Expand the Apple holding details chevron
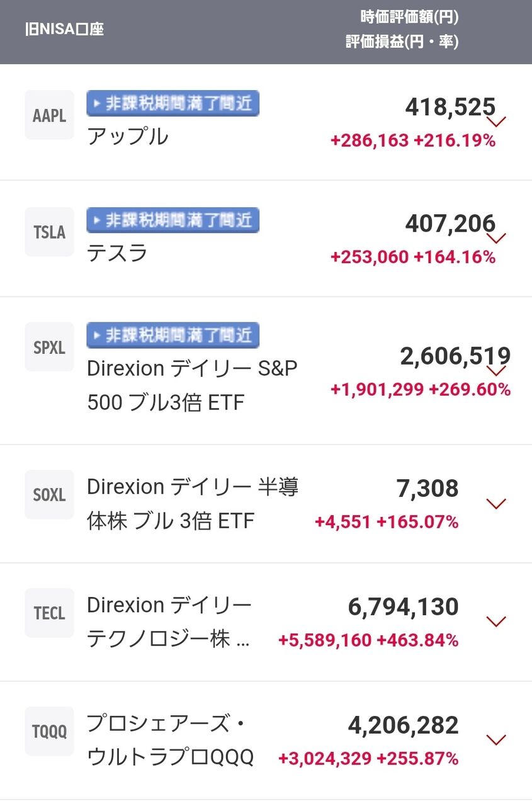 tap(497, 122)
